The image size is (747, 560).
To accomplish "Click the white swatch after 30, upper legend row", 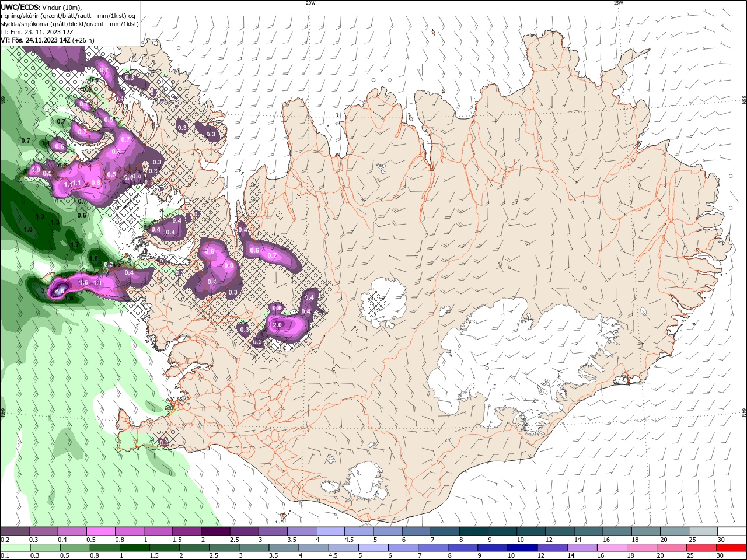I will [x=732, y=531].
